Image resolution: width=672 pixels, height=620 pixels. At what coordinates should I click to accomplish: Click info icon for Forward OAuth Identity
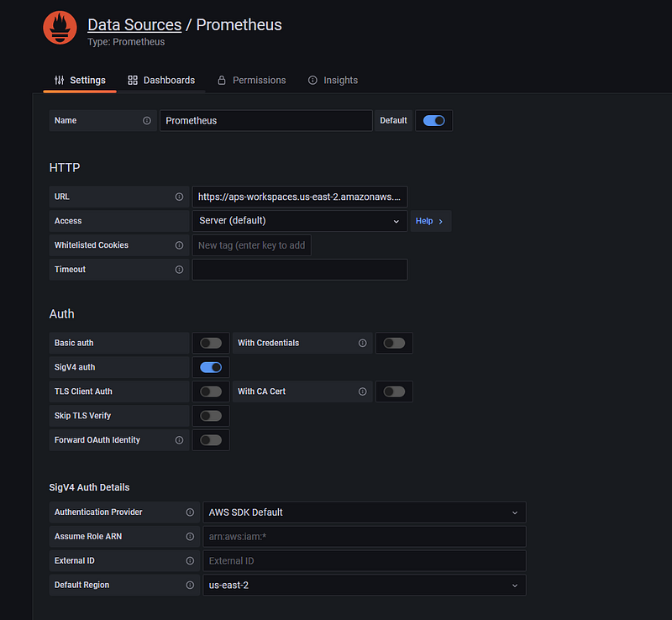pos(179,440)
